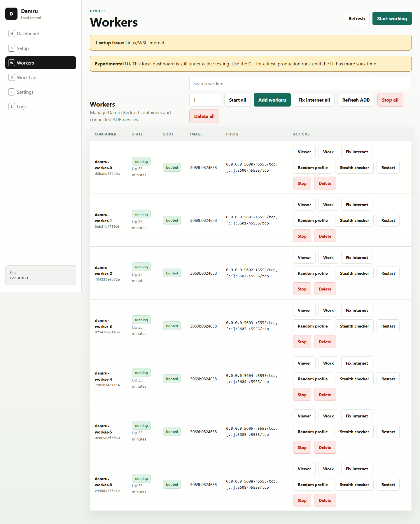Restart damru-worker-2

[x=388, y=273]
